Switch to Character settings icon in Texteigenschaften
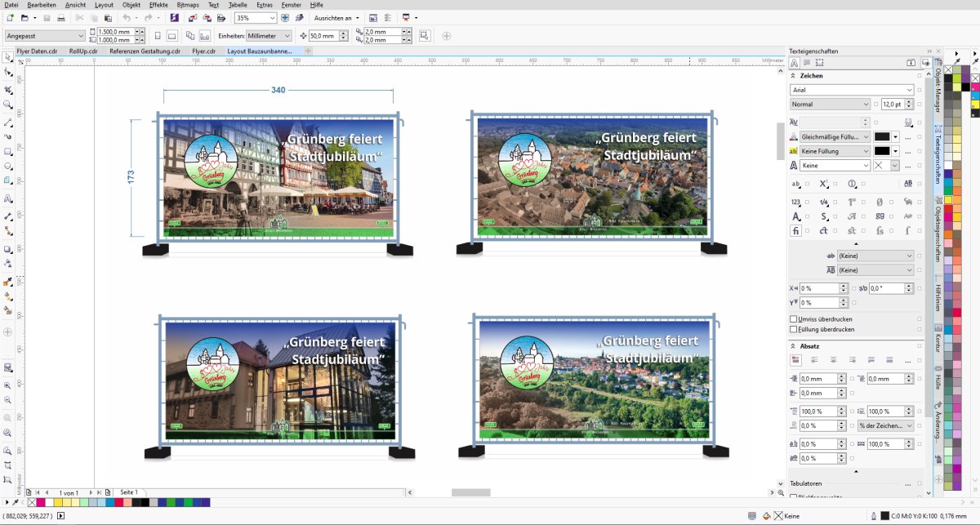 (795, 63)
